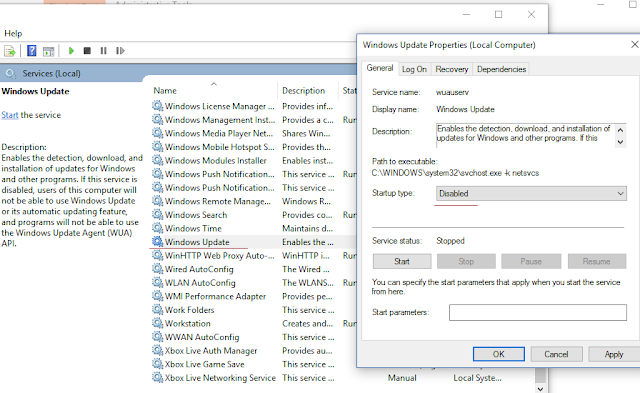Sort services by the Name column header
This screenshot has height=393, width=640.
point(165,91)
